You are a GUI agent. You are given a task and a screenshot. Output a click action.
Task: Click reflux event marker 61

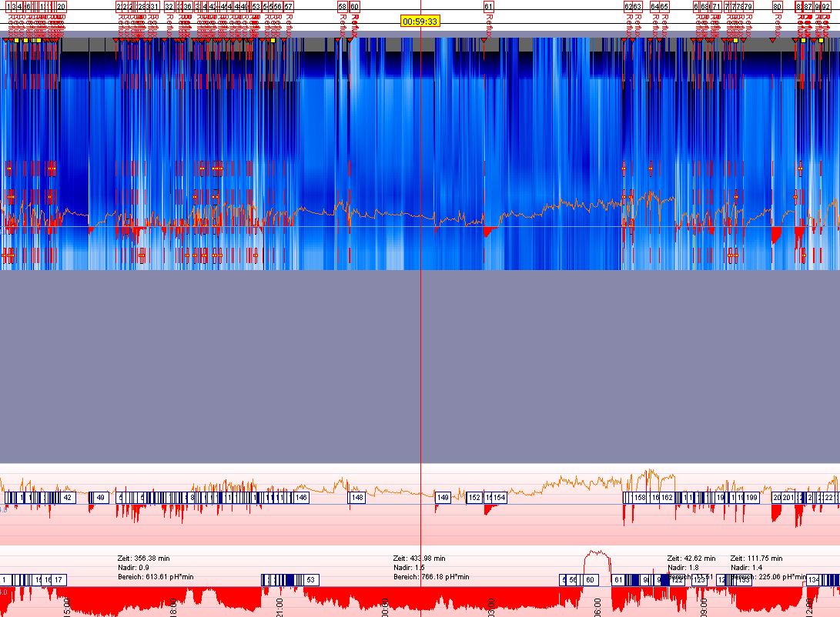point(488,6)
